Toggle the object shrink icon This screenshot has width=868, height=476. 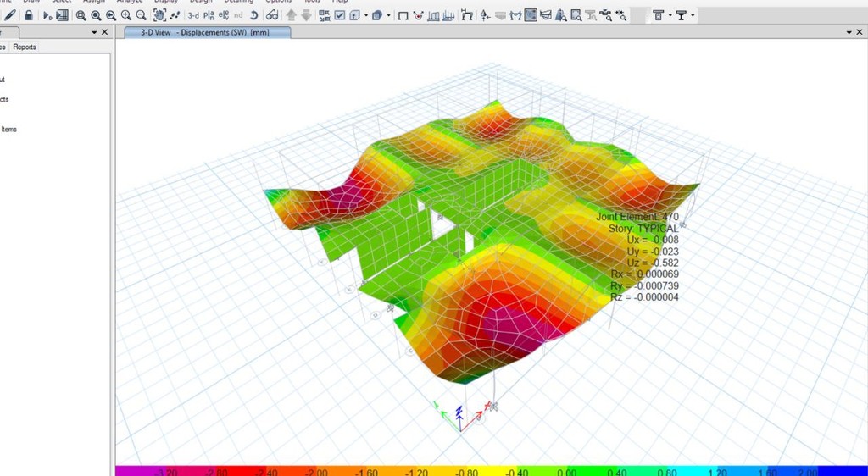point(325,15)
